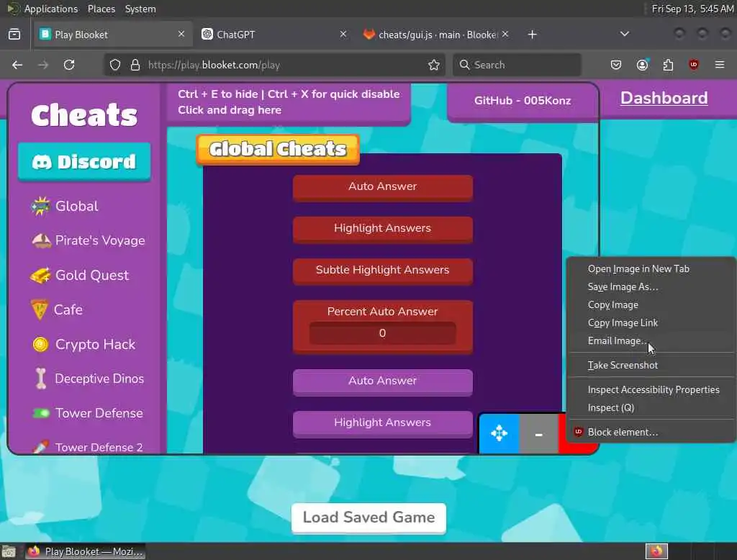Choose Inspect Accessibility Properties
737x560 pixels.
click(651, 389)
